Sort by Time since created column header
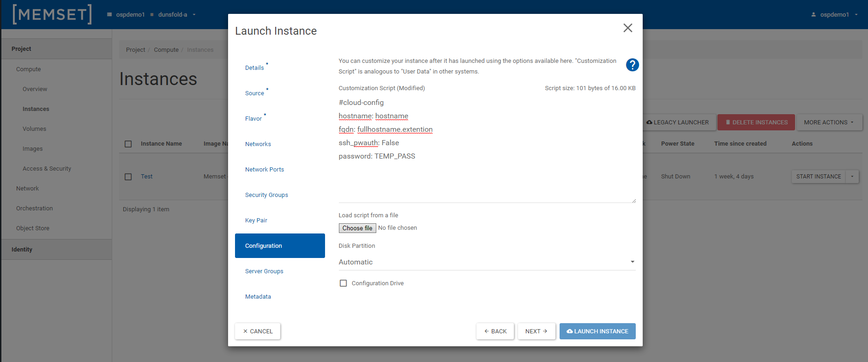 [741, 144]
